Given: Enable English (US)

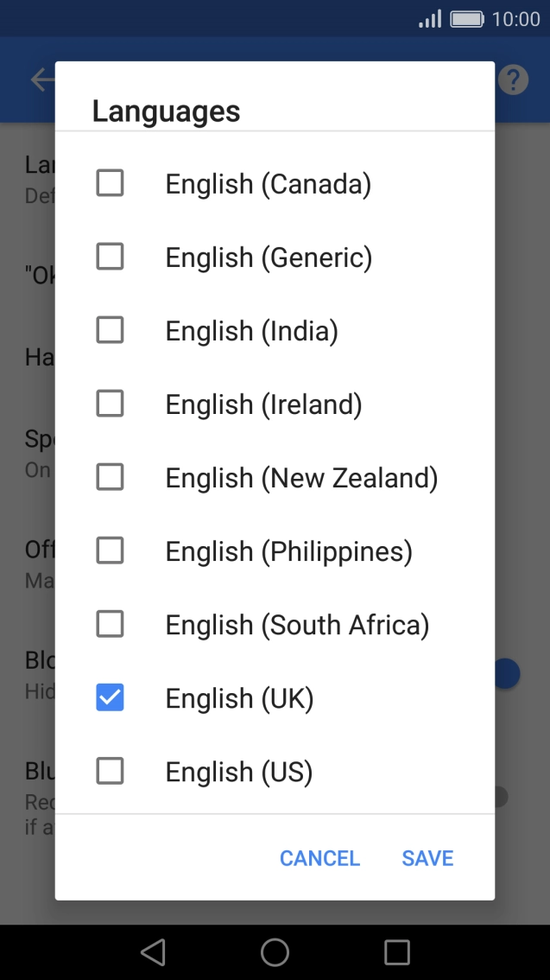Looking at the screenshot, I should (x=110, y=771).
